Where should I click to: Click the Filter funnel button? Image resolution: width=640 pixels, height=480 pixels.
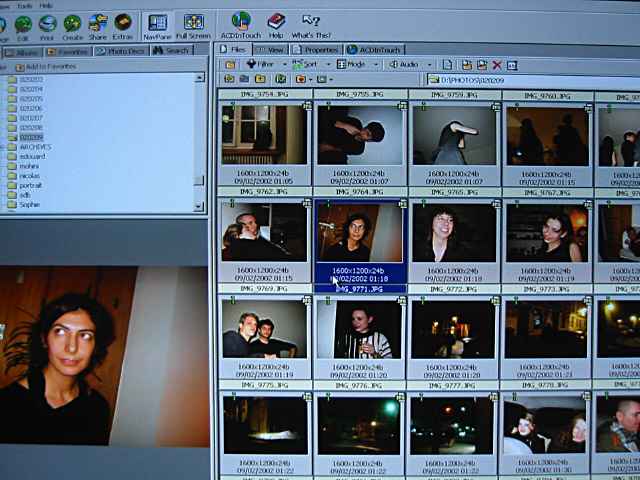pos(261,64)
